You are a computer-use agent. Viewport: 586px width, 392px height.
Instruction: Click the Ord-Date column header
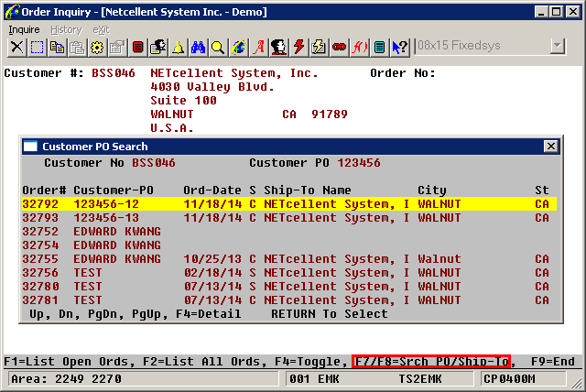tap(212, 191)
